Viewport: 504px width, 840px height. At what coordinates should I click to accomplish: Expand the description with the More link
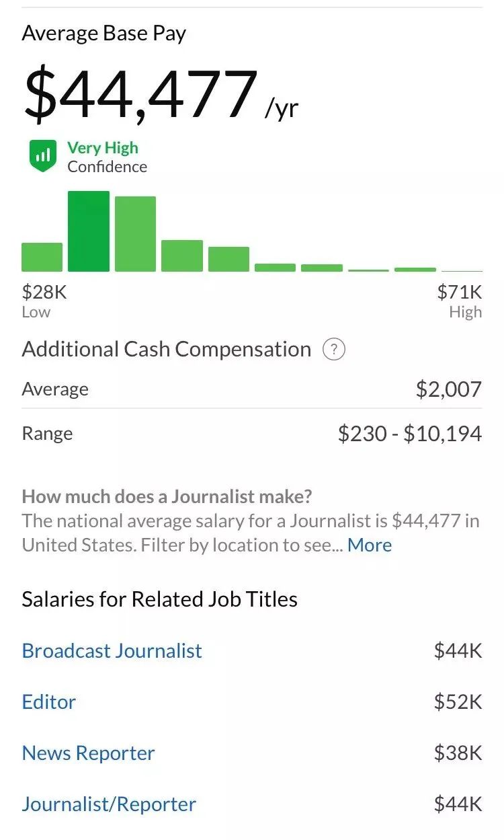coord(370,545)
